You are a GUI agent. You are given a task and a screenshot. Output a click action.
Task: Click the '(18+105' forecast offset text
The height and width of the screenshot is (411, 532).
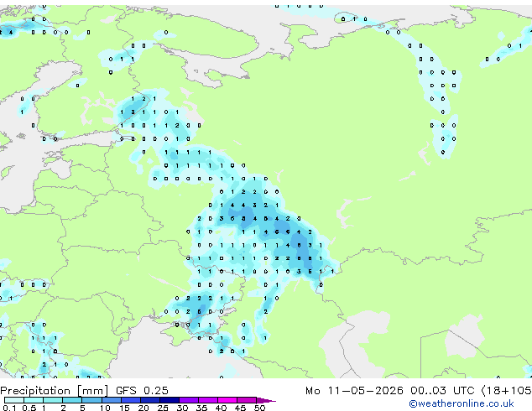507,391
